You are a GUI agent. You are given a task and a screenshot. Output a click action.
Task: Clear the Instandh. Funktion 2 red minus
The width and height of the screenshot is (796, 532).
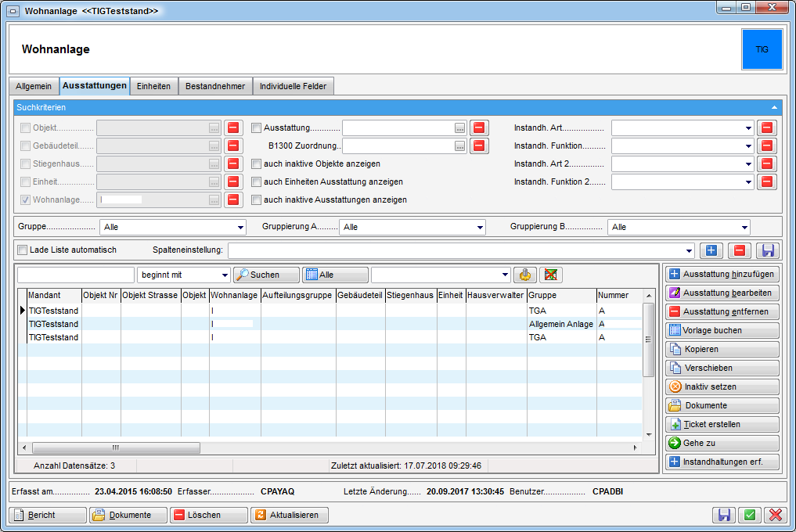tap(767, 182)
